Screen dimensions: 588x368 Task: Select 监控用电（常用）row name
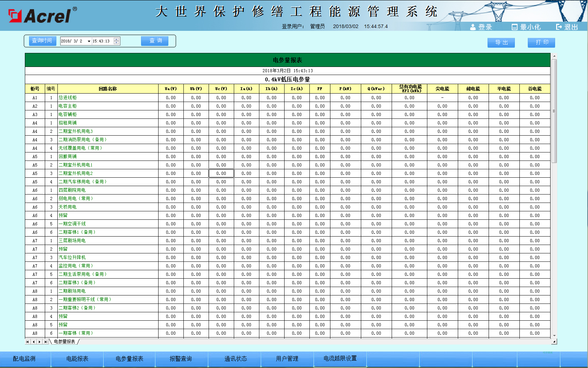click(76, 266)
